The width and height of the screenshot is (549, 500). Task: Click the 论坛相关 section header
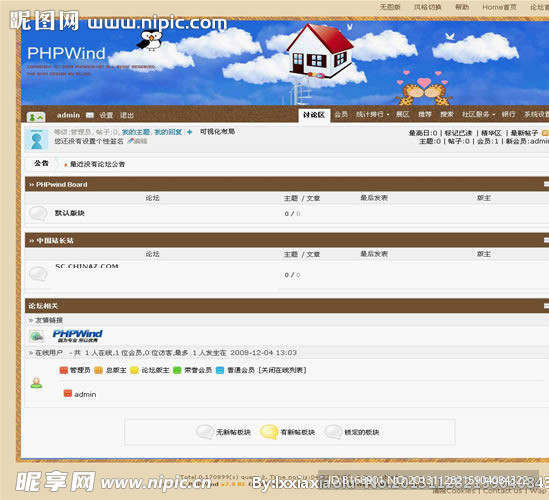pos(43,306)
